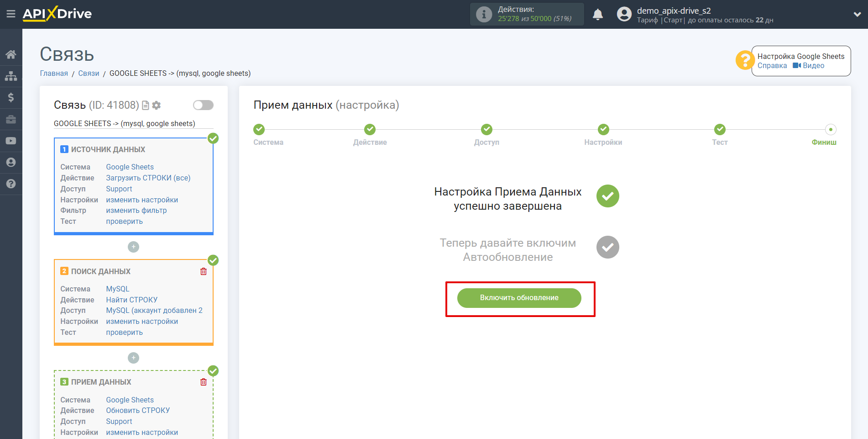Click the actions info icon
This screenshot has width=868, height=439.
(484, 14)
